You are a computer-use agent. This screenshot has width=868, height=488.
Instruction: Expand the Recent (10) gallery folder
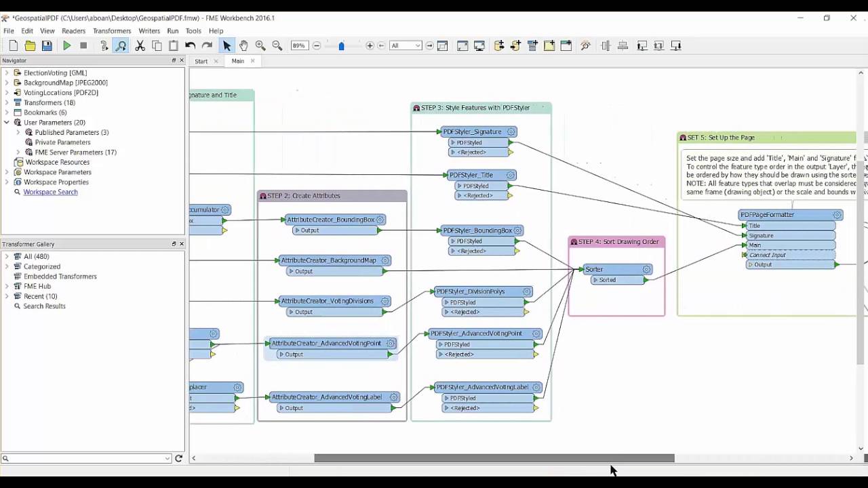[x=7, y=296]
